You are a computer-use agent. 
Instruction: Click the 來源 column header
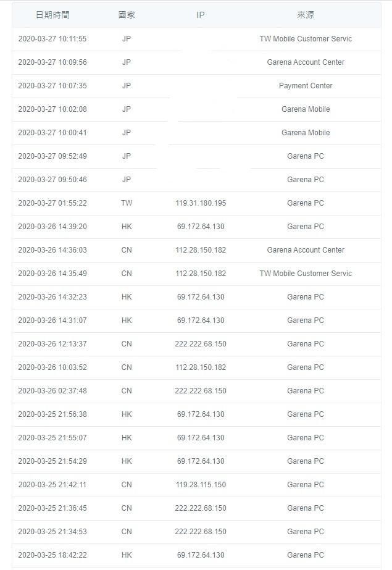tap(306, 15)
